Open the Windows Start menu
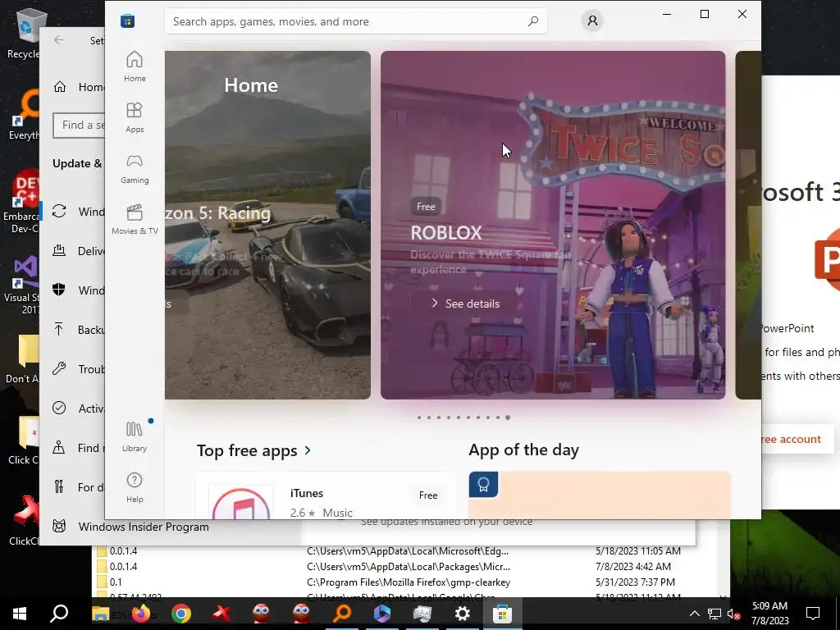The image size is (840, 630). tap(20, 614)
